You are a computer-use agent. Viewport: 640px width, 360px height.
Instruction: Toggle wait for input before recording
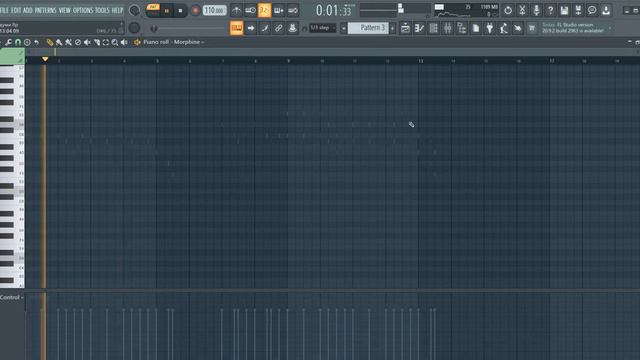(x=251, y=10)
